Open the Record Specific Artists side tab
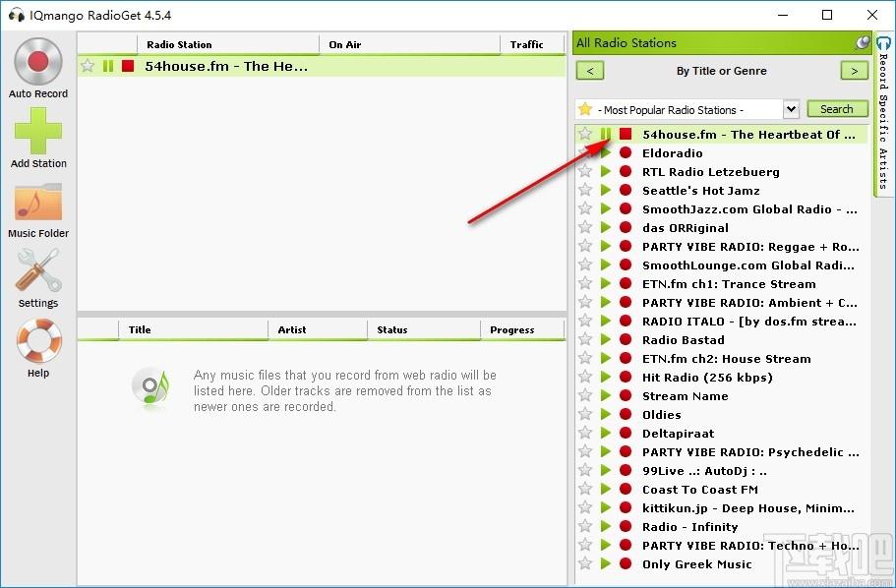The height and width of the screenshot is (588, 896). pyautogui.click(x=883, y=114)
